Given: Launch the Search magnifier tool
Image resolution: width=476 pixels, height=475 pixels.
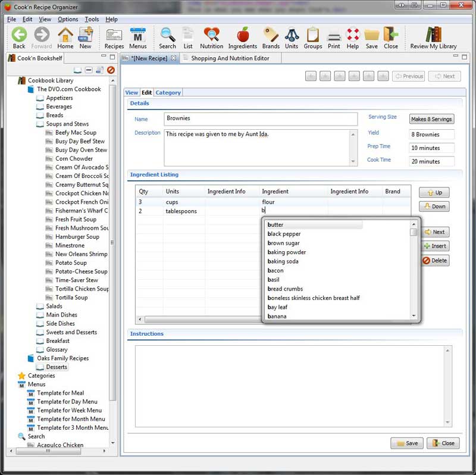Looking at the screenshot, I should [x=167, y=38].
